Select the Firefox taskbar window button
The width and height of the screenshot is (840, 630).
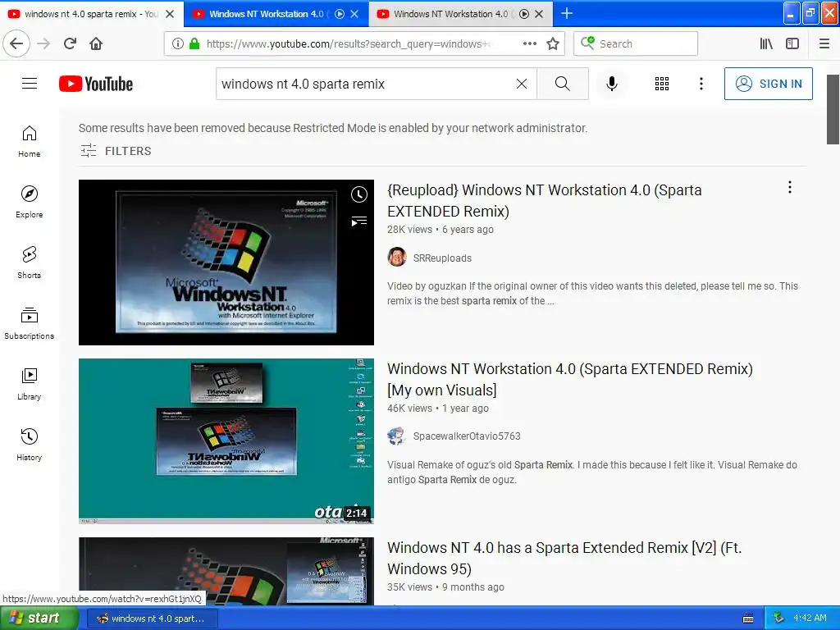click(152, 619)
